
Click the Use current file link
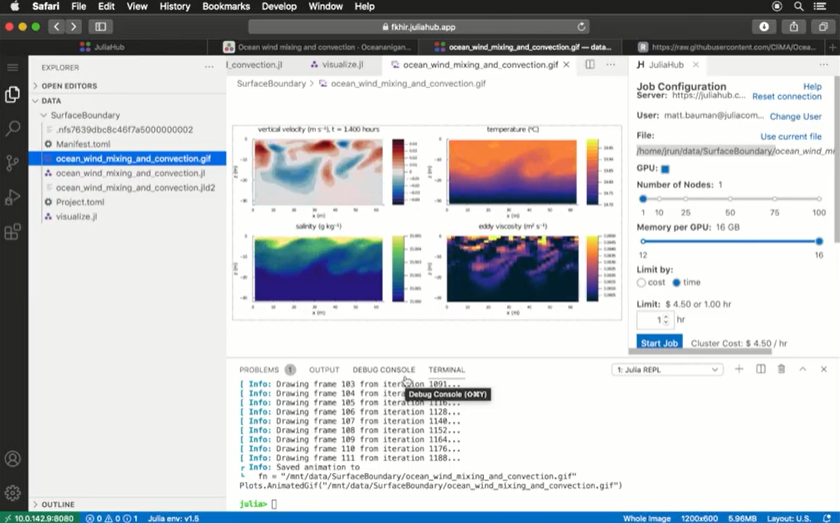point(791,136)
